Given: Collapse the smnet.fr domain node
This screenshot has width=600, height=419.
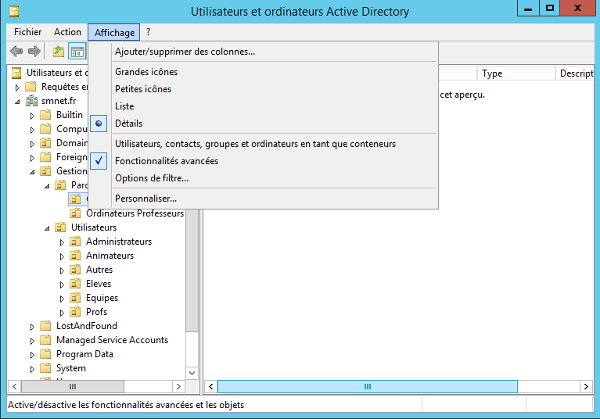Looking at the screenshot, I should (18, 102).
